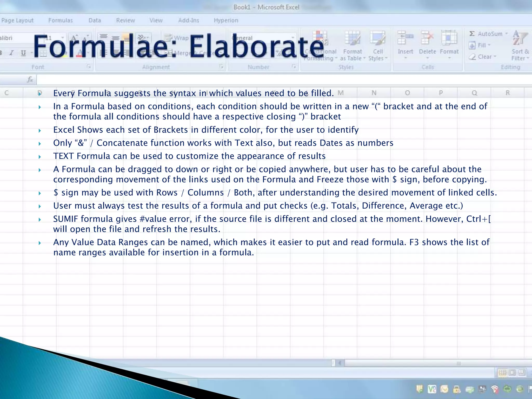Open the Font dialog launcher
Viewport: 532px width, 399px height.
coord(89,67)
